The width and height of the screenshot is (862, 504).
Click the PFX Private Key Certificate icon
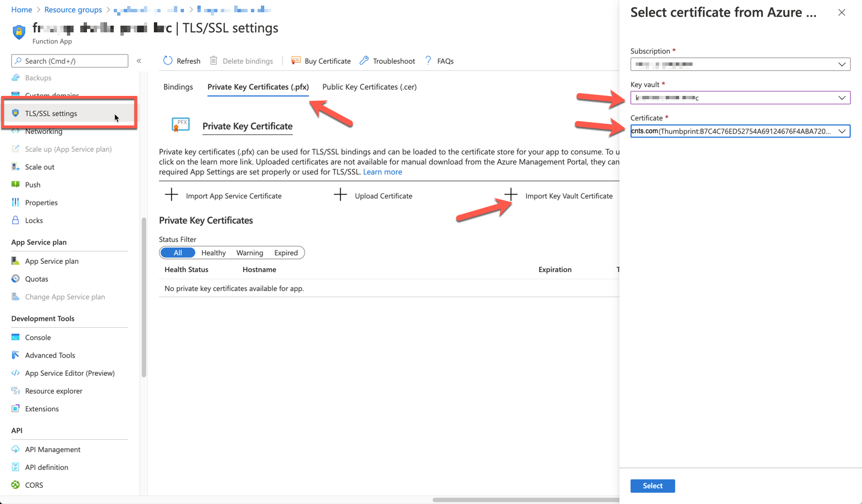pyautogui.click(x=181, y=125)
